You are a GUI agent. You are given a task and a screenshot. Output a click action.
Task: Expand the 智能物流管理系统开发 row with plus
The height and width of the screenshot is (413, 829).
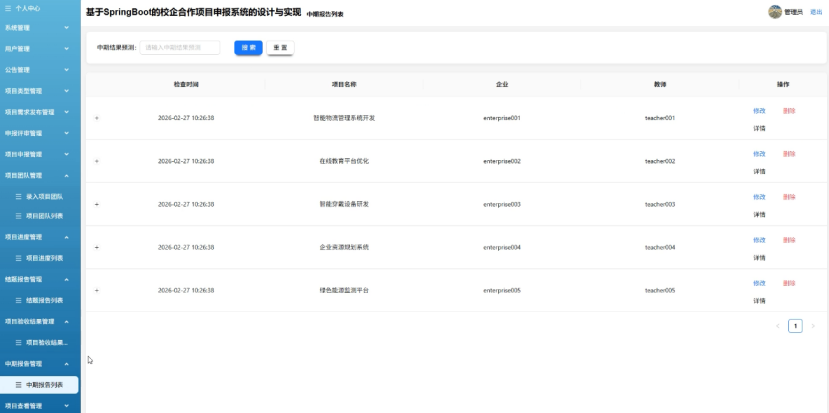tap(97, 118)
